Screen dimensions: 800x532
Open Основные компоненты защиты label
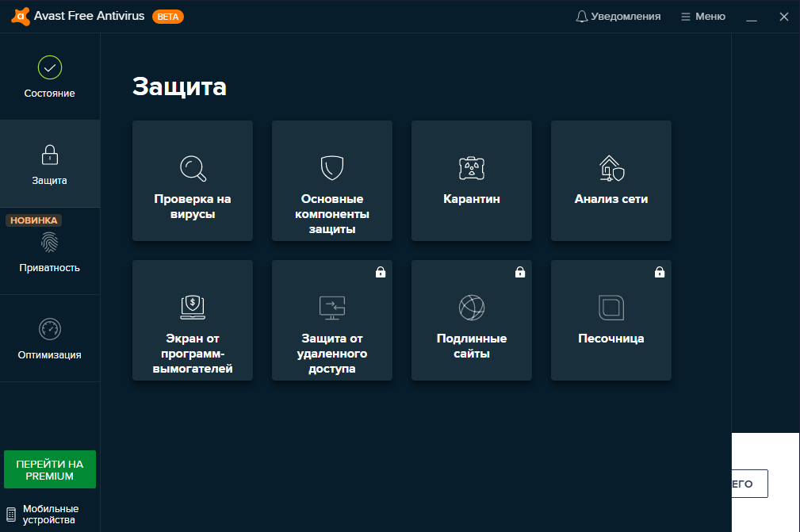pos(332,214)
